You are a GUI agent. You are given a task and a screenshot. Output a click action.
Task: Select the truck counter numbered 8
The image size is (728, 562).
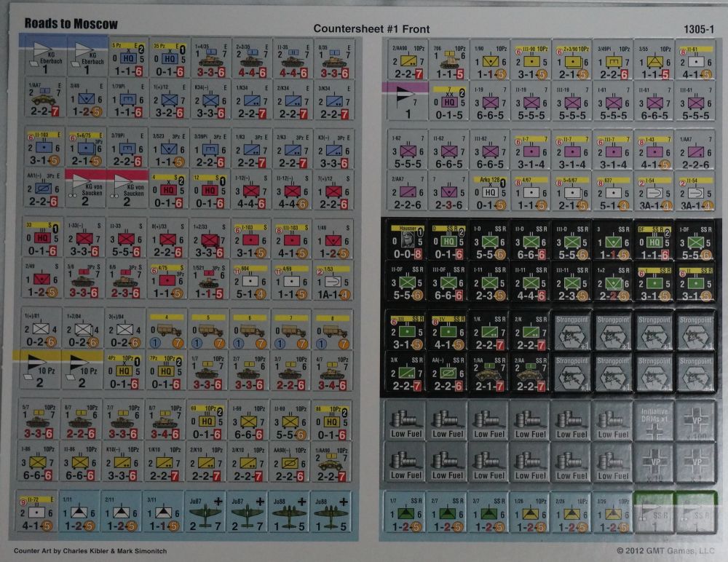pyautogui.click(x=333, y=330)
